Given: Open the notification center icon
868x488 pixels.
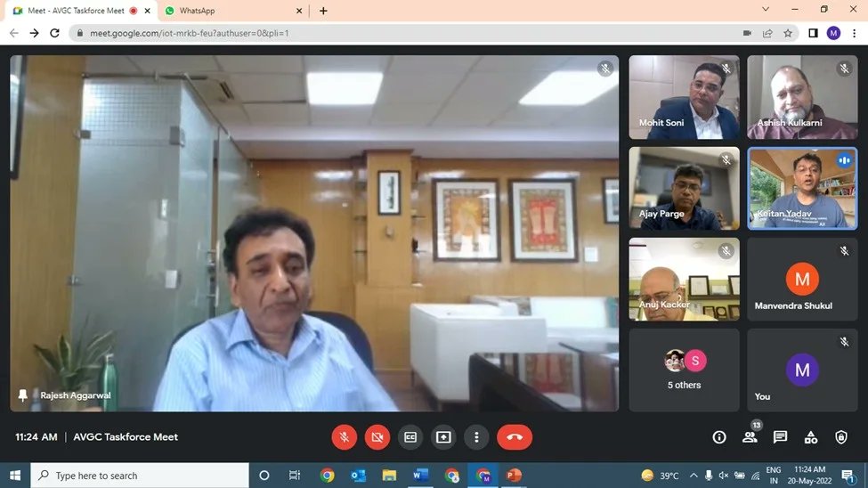Looking at the screenshot, I should click(x=848, y=476).
